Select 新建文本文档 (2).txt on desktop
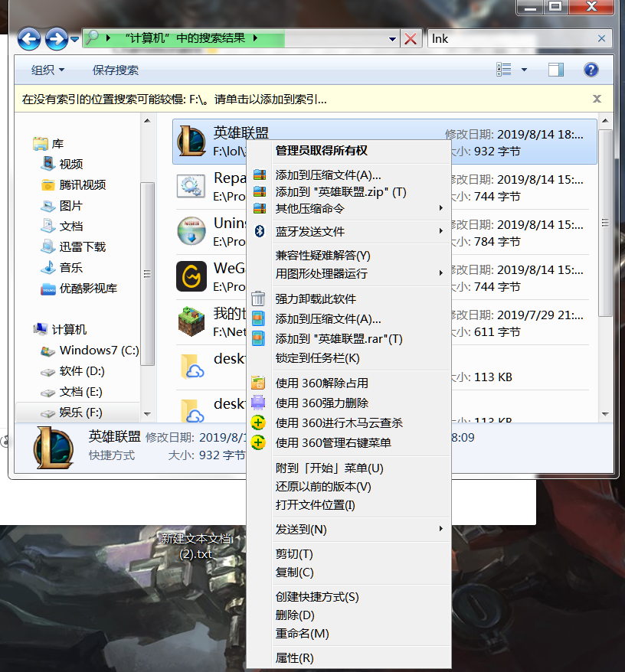This screenshot has height=672, width=625. coord(195,546)
